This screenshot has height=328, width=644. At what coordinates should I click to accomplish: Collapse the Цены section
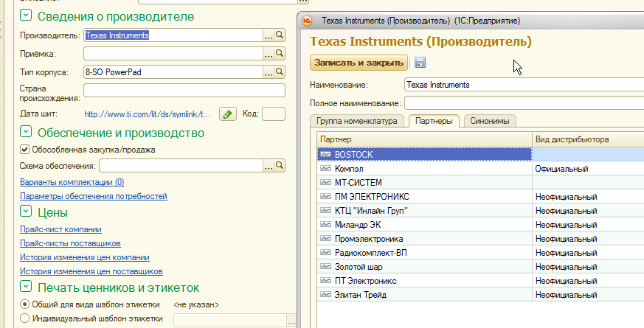pyautogui.click(x=26, y=212)
